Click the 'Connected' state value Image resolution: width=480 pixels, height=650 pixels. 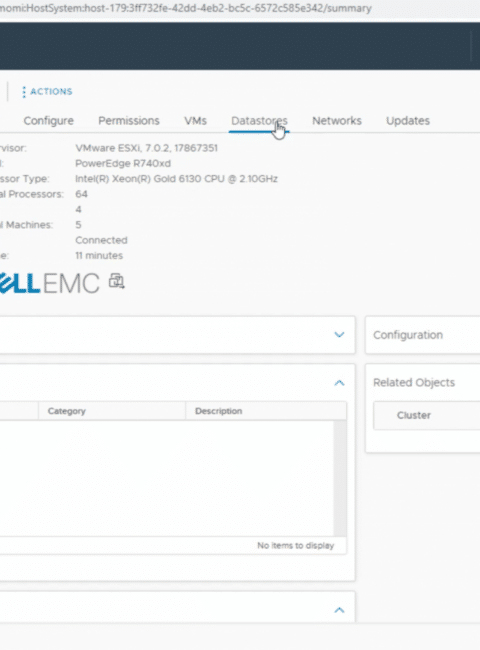pyautogui.click(x=101, y=240)
